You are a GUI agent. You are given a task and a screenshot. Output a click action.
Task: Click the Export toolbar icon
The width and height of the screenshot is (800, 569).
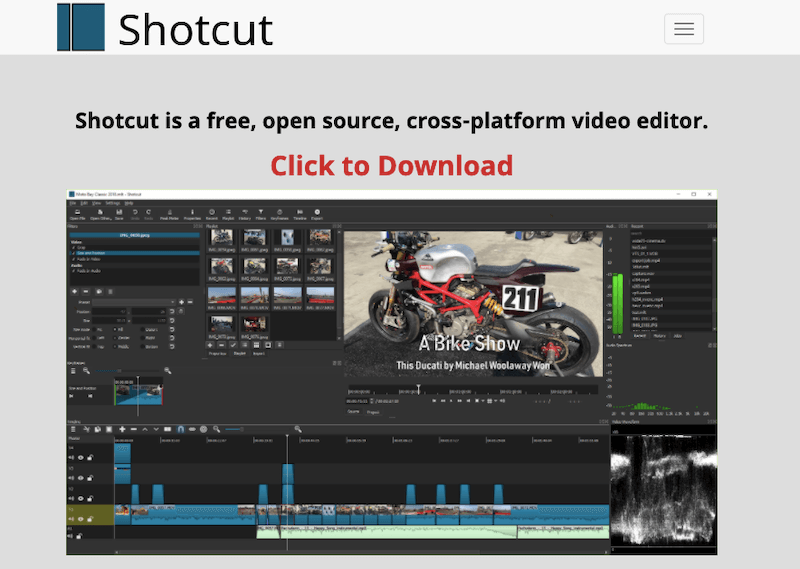click(x=317, y=214)
